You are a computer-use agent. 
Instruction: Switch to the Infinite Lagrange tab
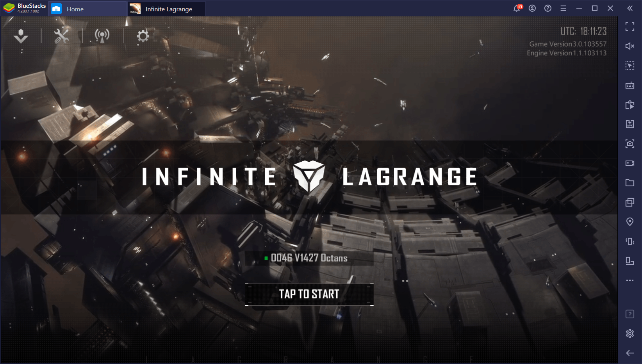(166, 9)
